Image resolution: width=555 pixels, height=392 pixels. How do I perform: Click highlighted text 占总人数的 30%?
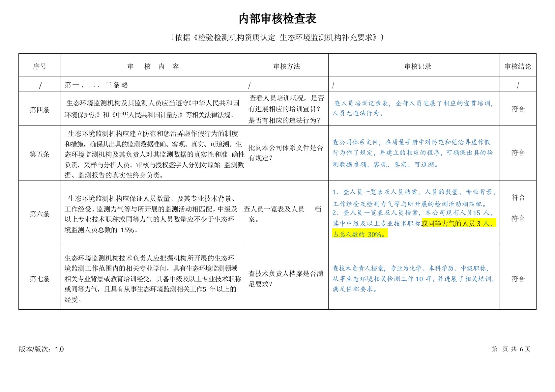point(360,234)
